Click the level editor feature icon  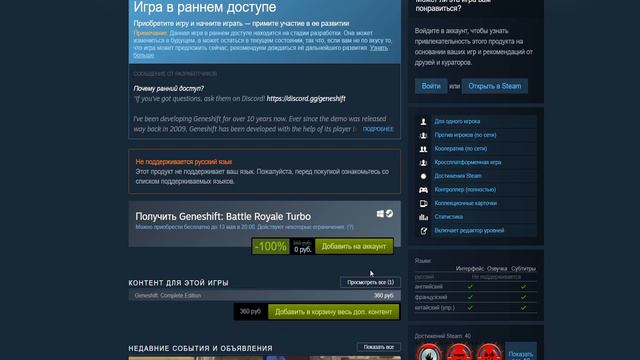click(x=423, y=231)
